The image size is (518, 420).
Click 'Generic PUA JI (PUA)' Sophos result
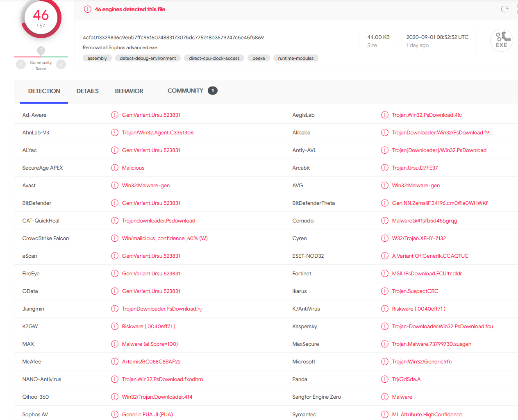[x=148, y=414]
